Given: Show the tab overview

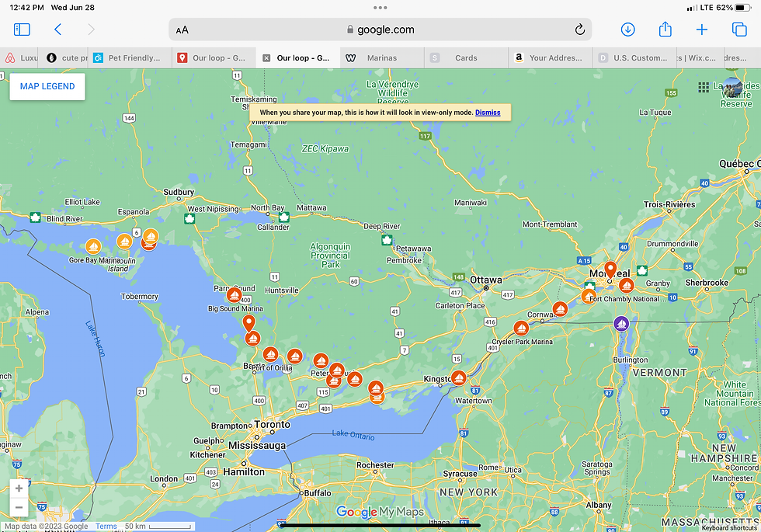Looking at the screenshot, I should click(739, 30).
